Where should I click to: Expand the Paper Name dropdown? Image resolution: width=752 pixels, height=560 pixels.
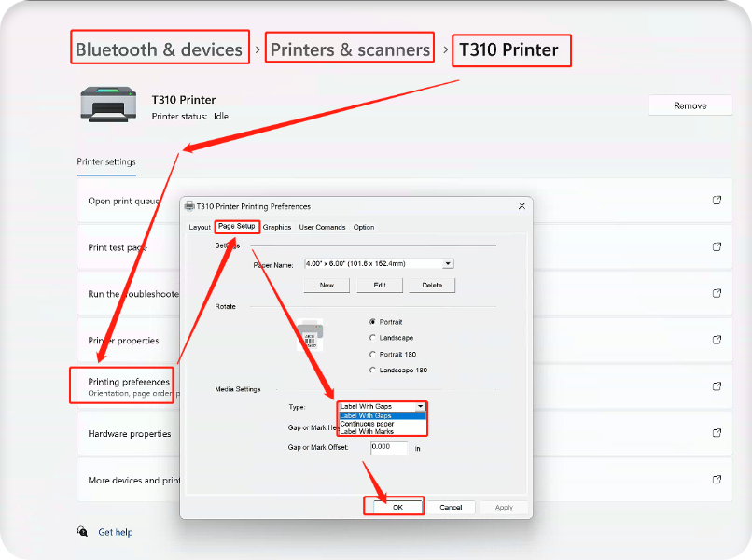[x=448, y=263]
